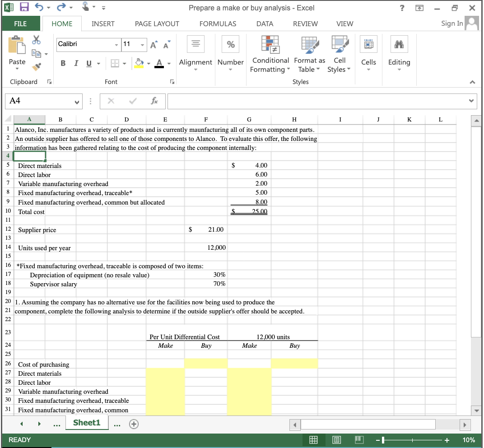Open the font name dropdown
484x448 pixels.
(x=116, y=45)
